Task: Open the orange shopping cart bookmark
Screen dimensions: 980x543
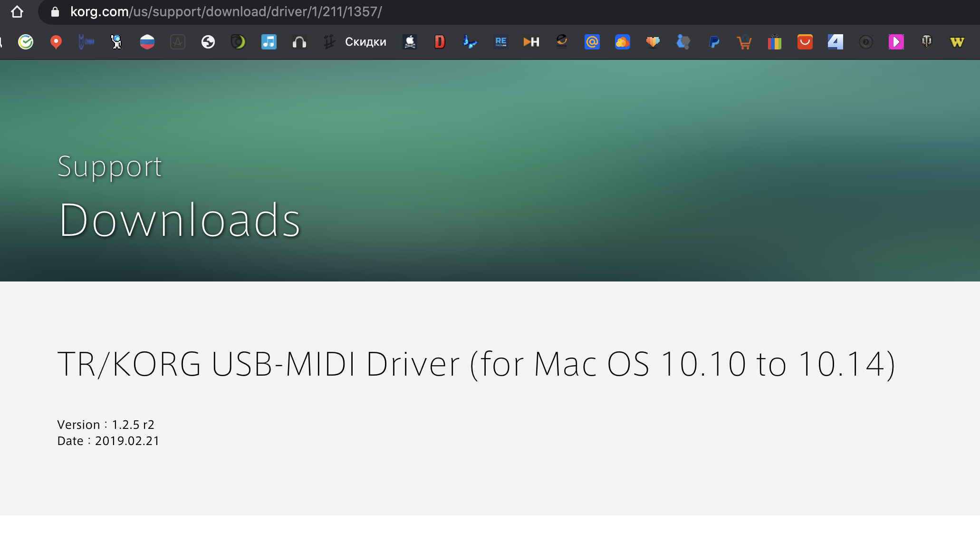Action: (x=744, y=43)
